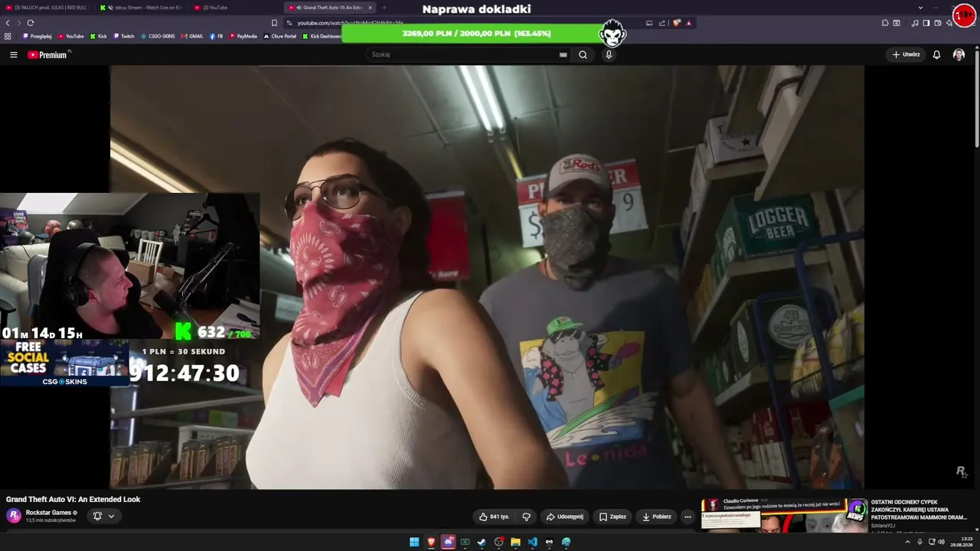Open the Cfare Portal bookmark
This screenshot has width=980, height=551.
pos(280,36)
